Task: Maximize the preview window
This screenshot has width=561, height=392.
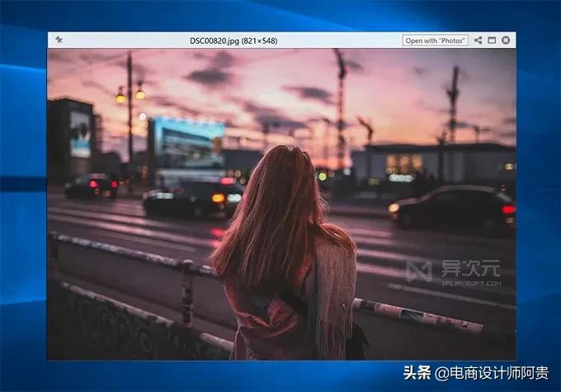Action: (x=492, y=40)
